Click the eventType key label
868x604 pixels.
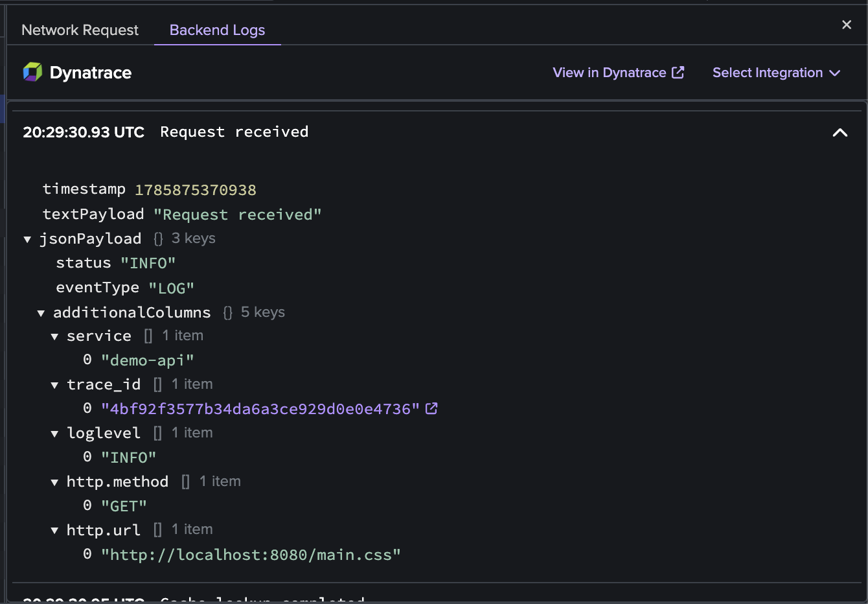[97, 287]
